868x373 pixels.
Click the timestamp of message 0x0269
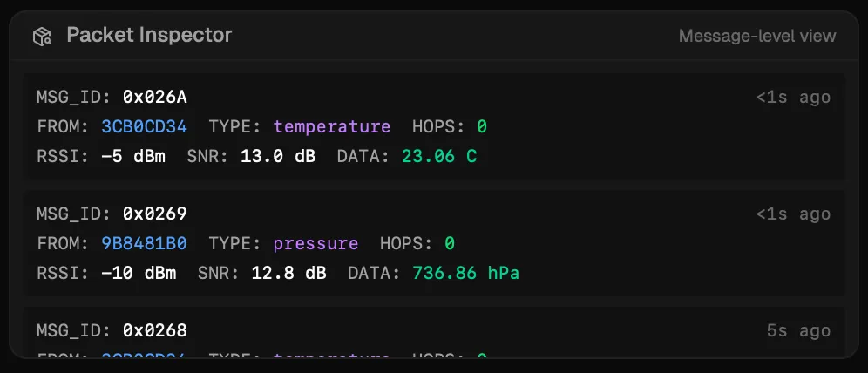793,214
